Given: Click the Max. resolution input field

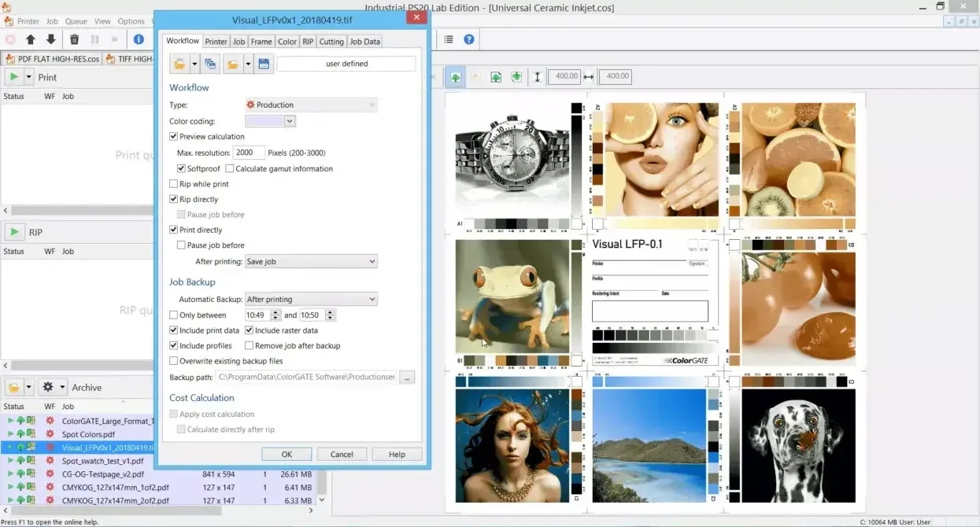Looking at the screenshot, I should [x=249, y=153].
